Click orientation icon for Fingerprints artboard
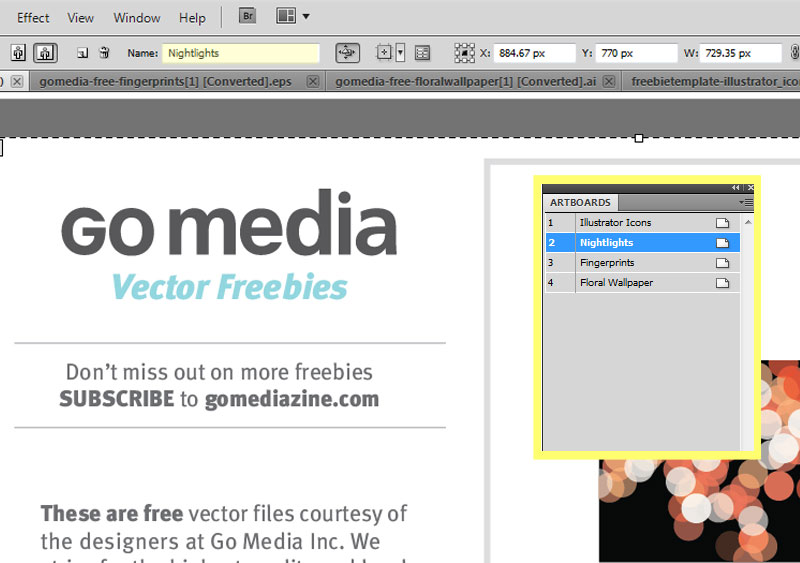Screen dimensions: 800x563 coord(722,263)
